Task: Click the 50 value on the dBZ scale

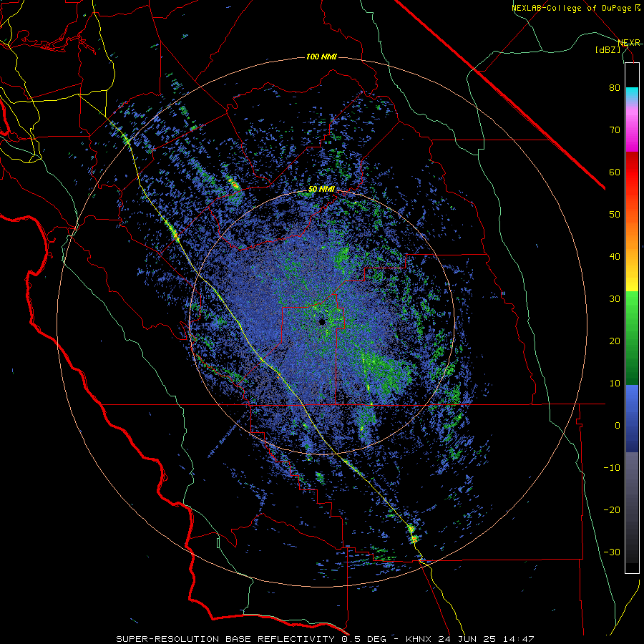Action: (615, 215)
